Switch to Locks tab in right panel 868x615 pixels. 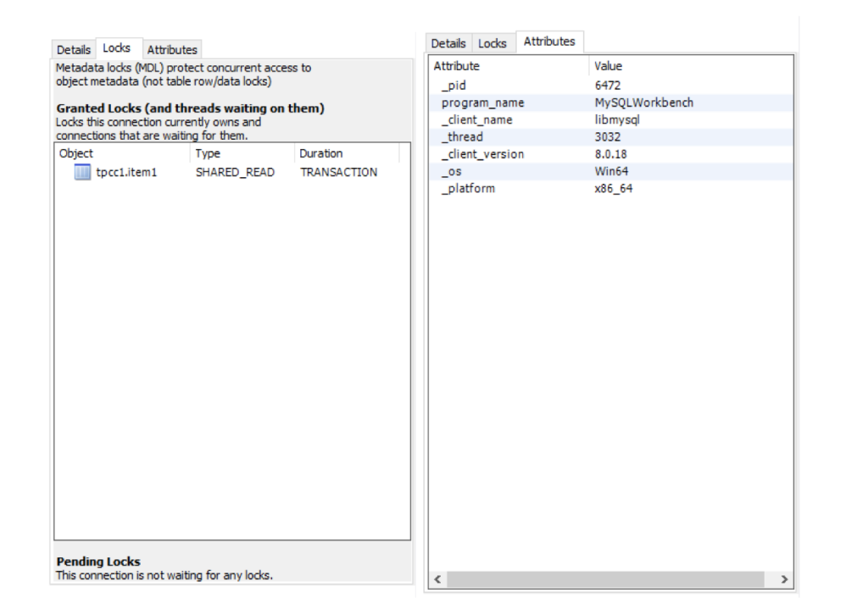(x=492, y=43)
